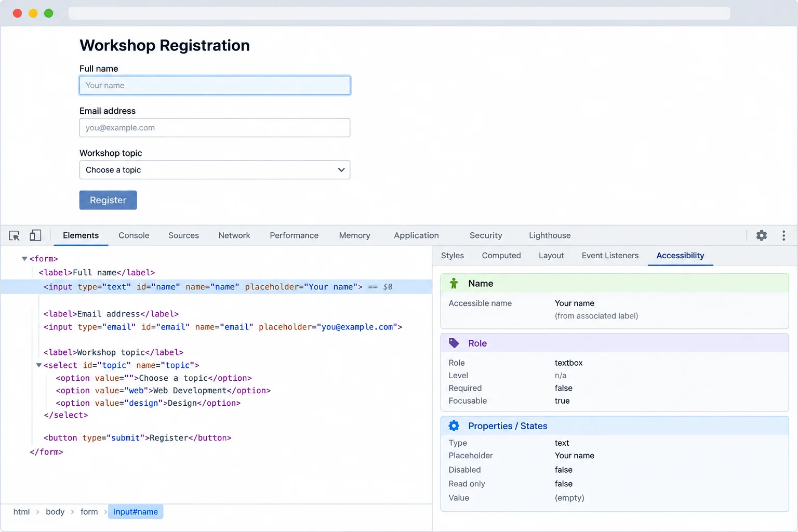Open the Security tab
Image resolution: width=798 pixels, height=532 pixels.
coord(486,235)
